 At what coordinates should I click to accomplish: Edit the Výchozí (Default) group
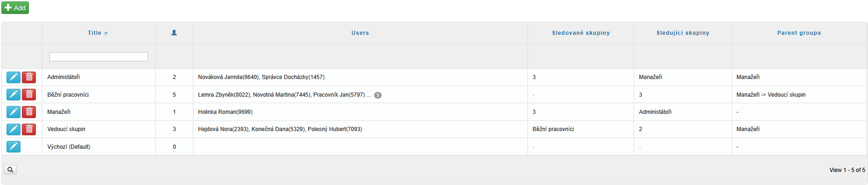(x=14, y=146)
